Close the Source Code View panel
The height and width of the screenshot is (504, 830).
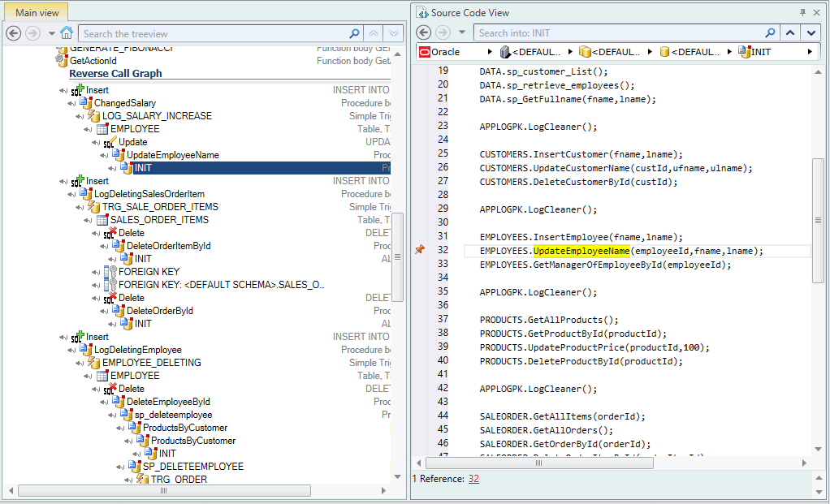coord(818,12)
